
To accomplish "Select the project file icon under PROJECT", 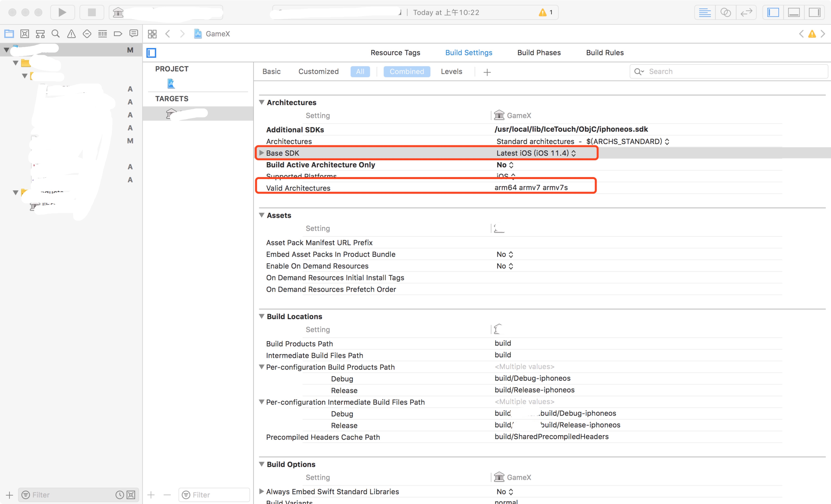I will coord(171,83).
